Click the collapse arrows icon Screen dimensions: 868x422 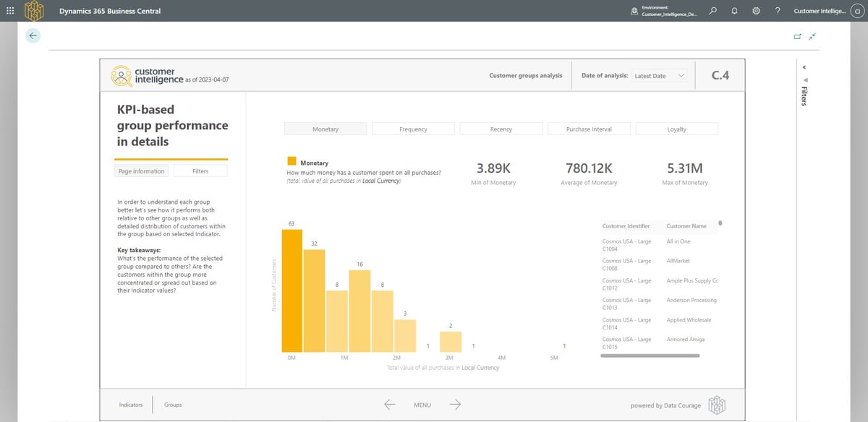812,35
